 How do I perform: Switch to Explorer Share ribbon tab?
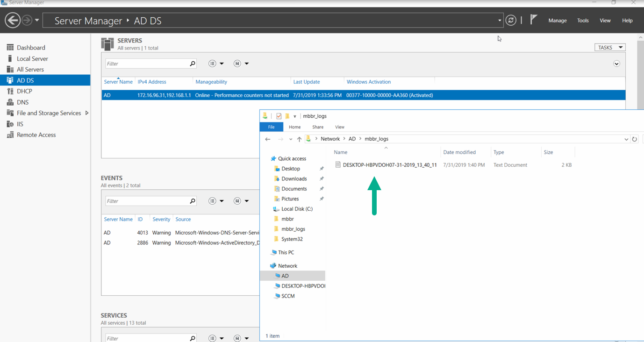(x=318, y=127)
